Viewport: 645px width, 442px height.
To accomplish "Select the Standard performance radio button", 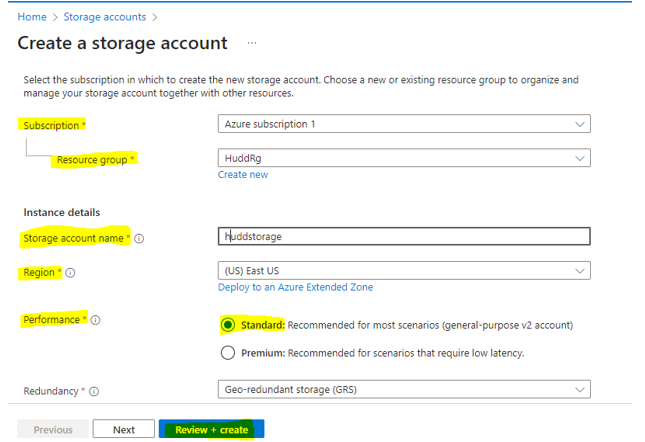I will (228, 325).
